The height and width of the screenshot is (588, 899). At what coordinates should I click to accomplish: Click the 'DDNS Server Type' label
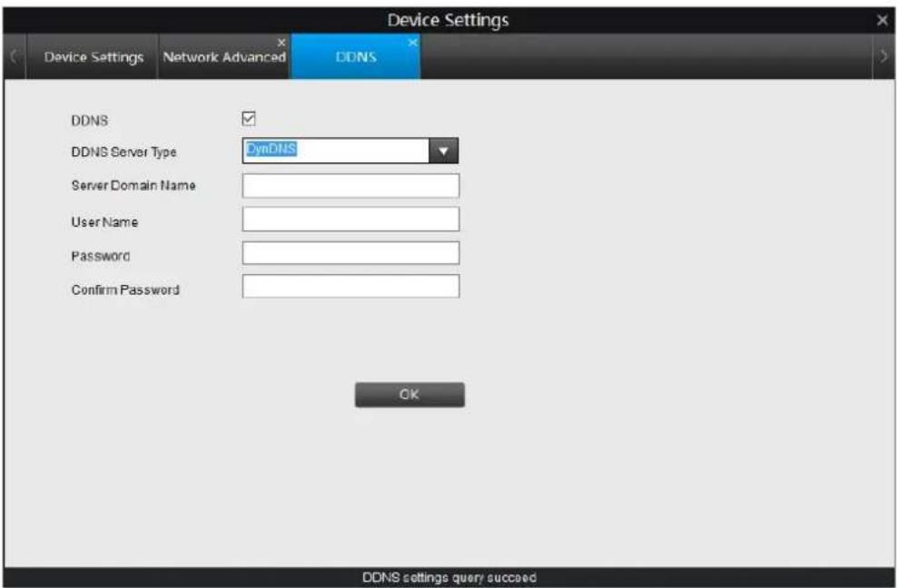coord(123,152)
